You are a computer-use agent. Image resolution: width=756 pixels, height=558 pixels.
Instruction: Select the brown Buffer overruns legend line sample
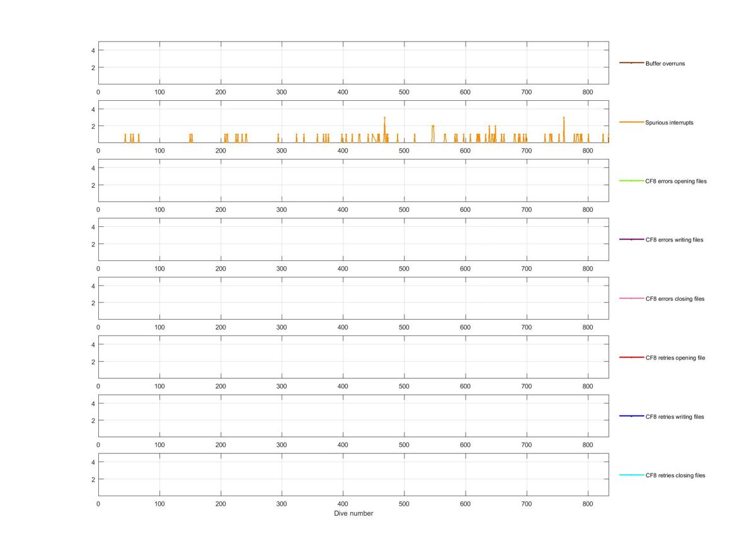coord(631,63)
